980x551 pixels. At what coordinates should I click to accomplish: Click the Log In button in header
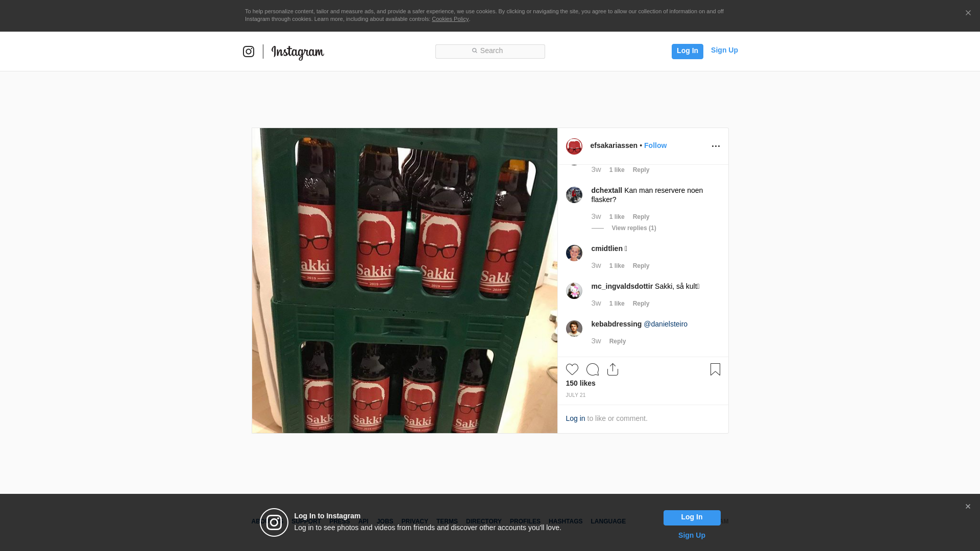(x=687, y=51)
